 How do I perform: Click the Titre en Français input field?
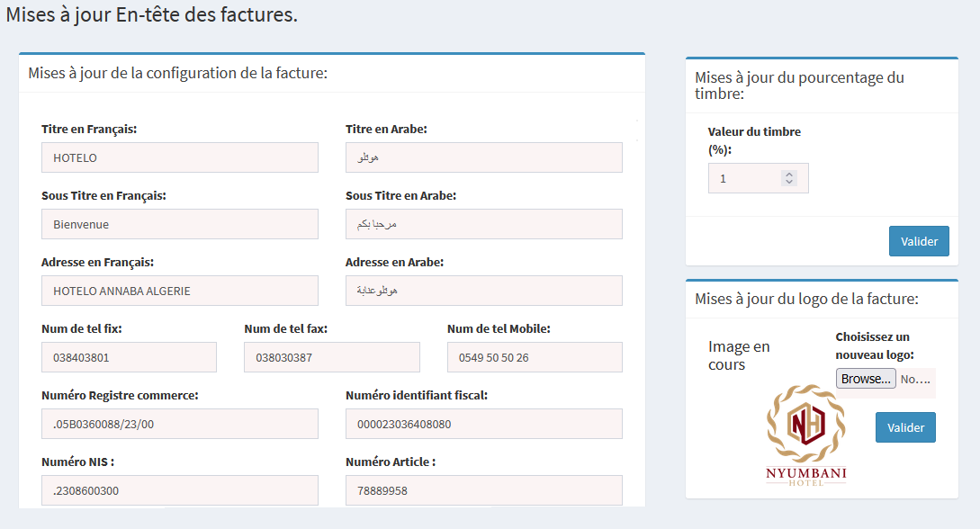179,157
